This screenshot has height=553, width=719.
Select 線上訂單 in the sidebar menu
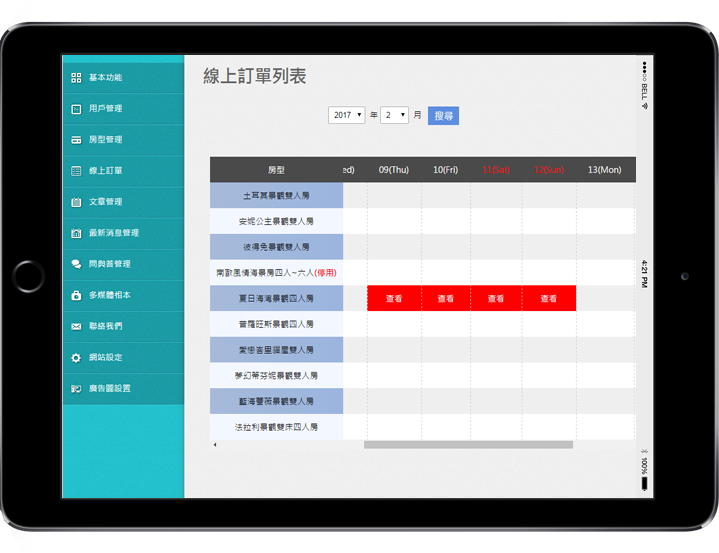(105, 171)
